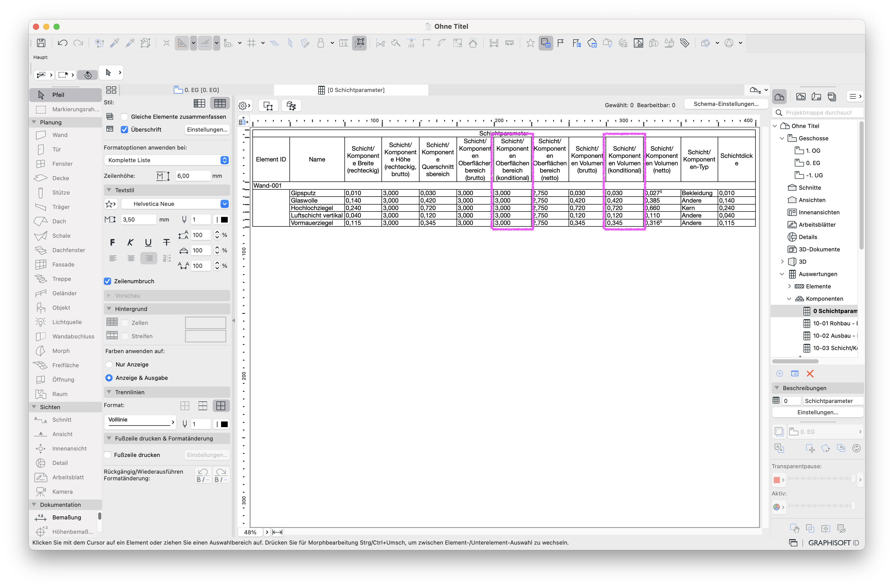The width and height of the screenshot is (894, 588).
Task: Select the Tür tool
Action: pyautogui.click(x=66, y=149)
